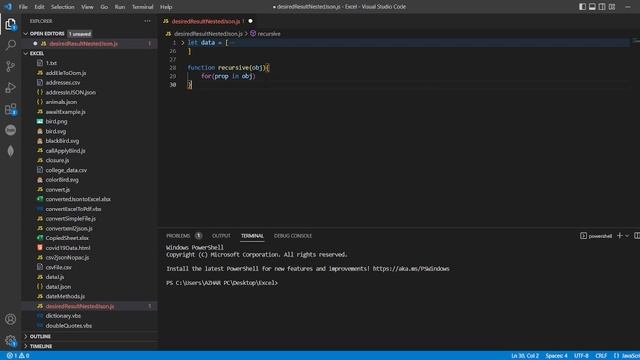This screenshot has width=640, height=360.
Task: Toggle secondary side bar layout icon
Action: (602, 7)
